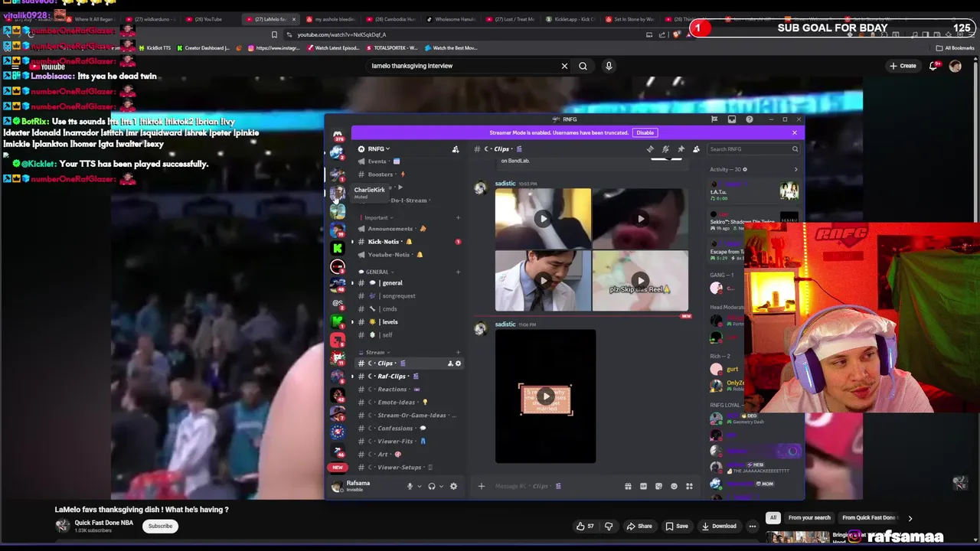Toggle the member list icon
This screenshot has width=980, height=551.
pyautogui.click(x=696, y=149)
